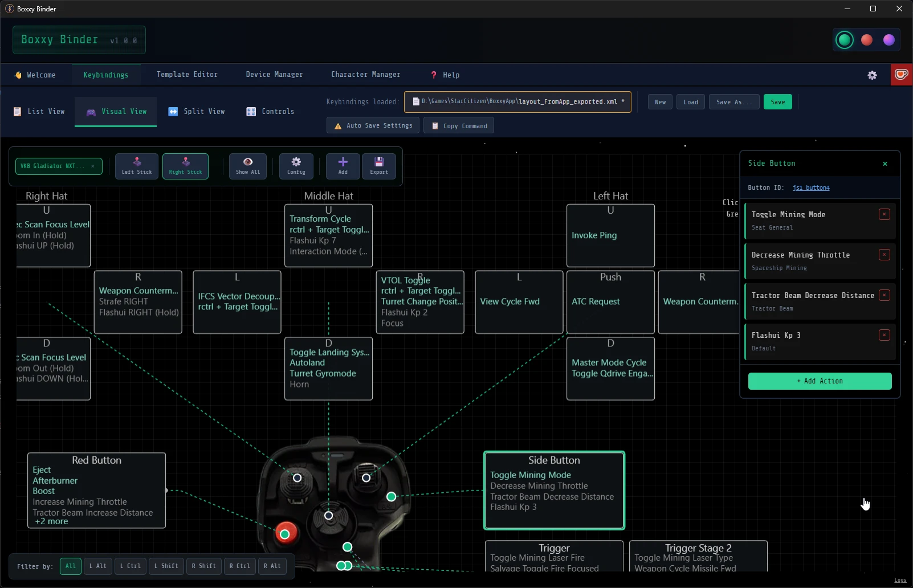Remove the Toggle Mining Mode action

885,214
